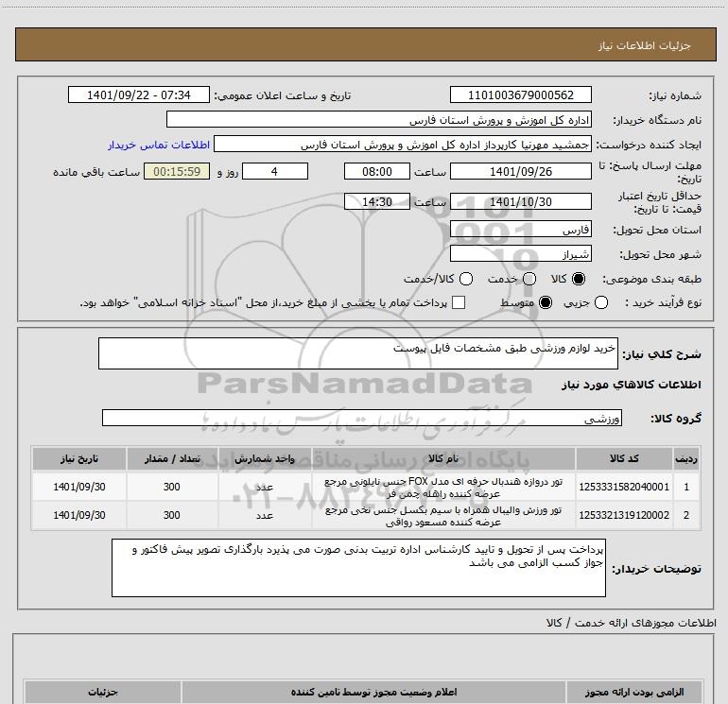The width and height of the screenshot is (728, 704).
Task: Click the price validity date 1401/10/30
Action: point(520,201)
